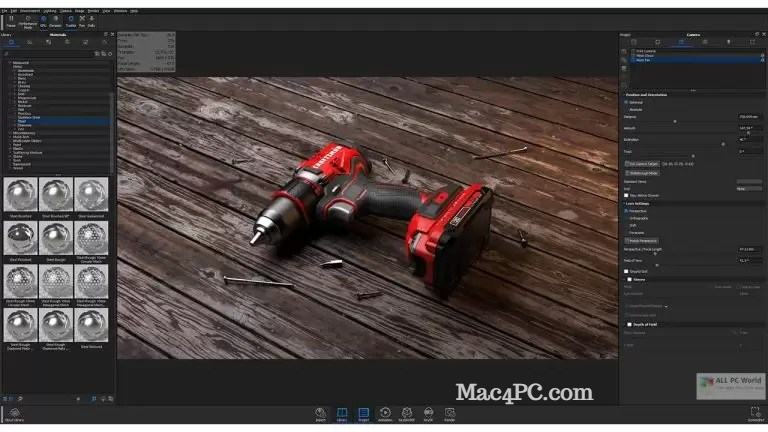Open the Render icon in bottom toolbar
768x432 pixels.
click(x=450, y=414)
